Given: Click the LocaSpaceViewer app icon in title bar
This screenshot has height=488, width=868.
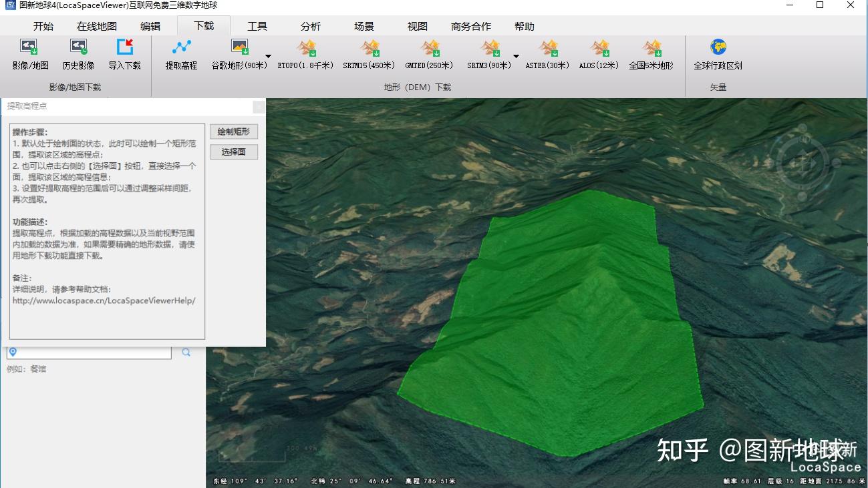Looking at the screenshot, I should (9, 5).
